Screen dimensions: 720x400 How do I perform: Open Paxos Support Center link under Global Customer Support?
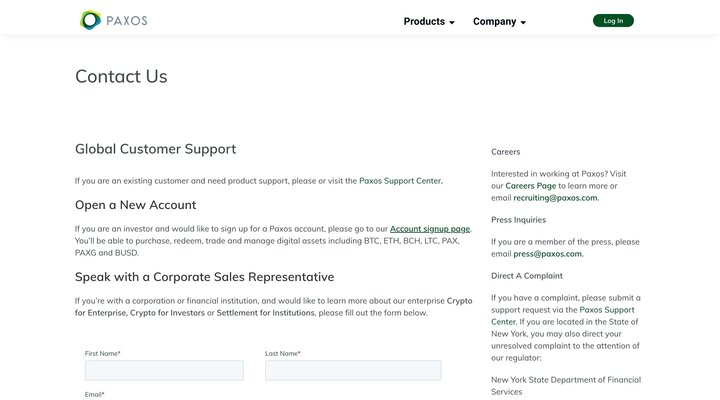click(x=400, y=181)
